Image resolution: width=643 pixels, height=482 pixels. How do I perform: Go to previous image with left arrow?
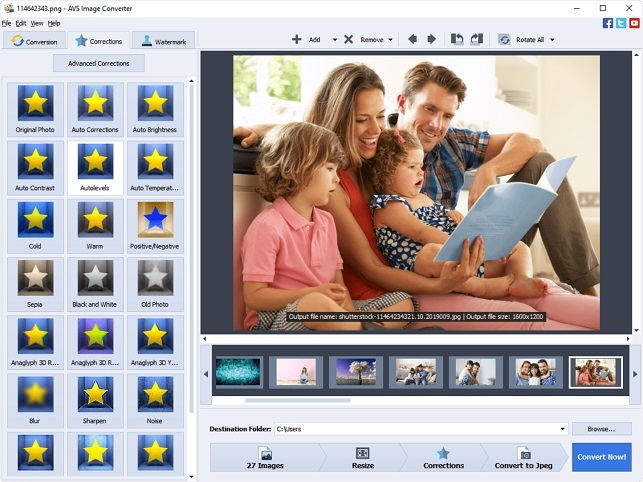pyautogui.click(x=413, y=39)
